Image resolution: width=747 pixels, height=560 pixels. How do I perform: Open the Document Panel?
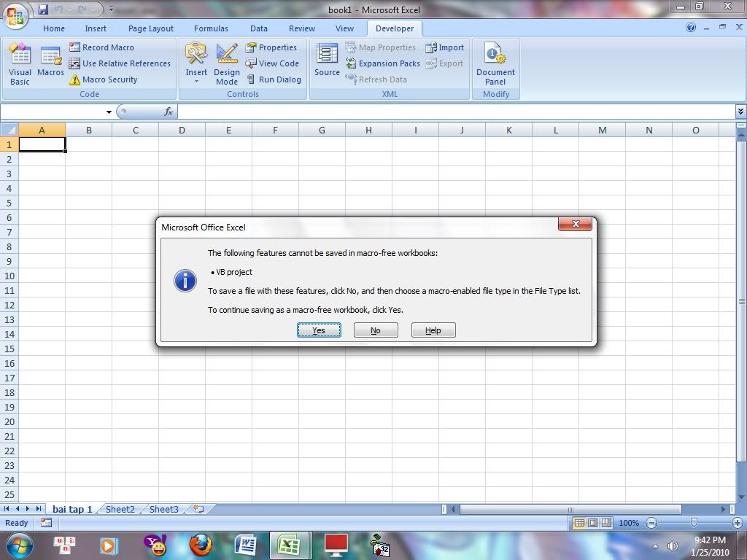495,63
